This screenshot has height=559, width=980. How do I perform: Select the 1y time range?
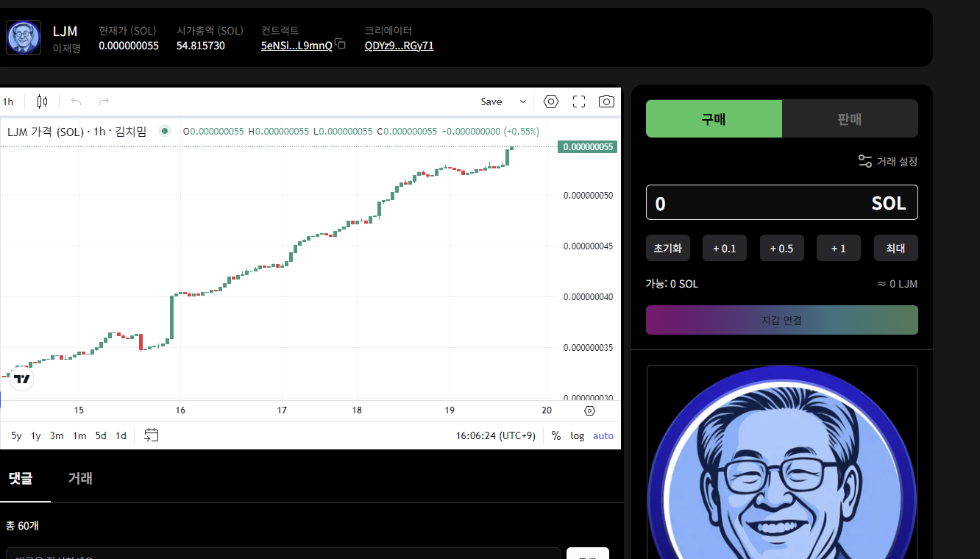[35, 435]
